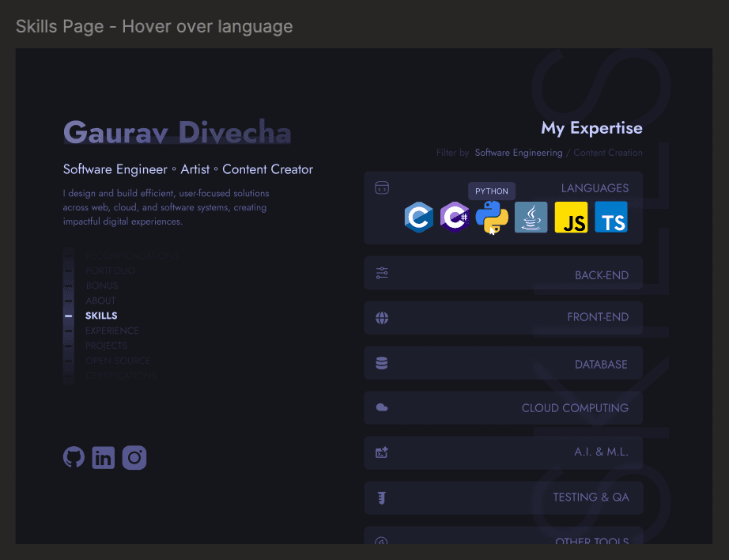Select SKILLS in side navigation
This screenshot has width=729, height=560.
101,316
